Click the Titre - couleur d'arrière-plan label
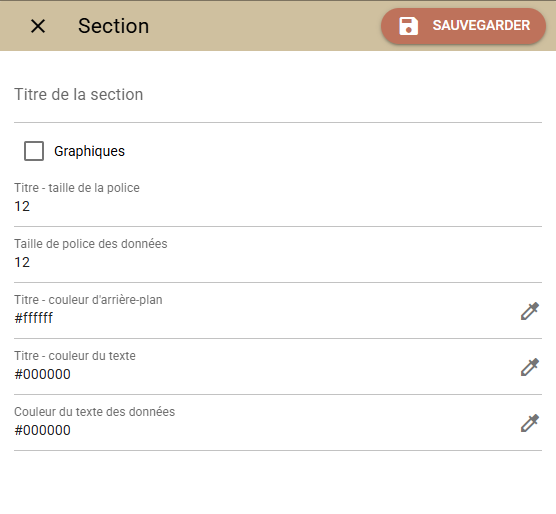Screen dimensions: 556x514 [88, 300]
